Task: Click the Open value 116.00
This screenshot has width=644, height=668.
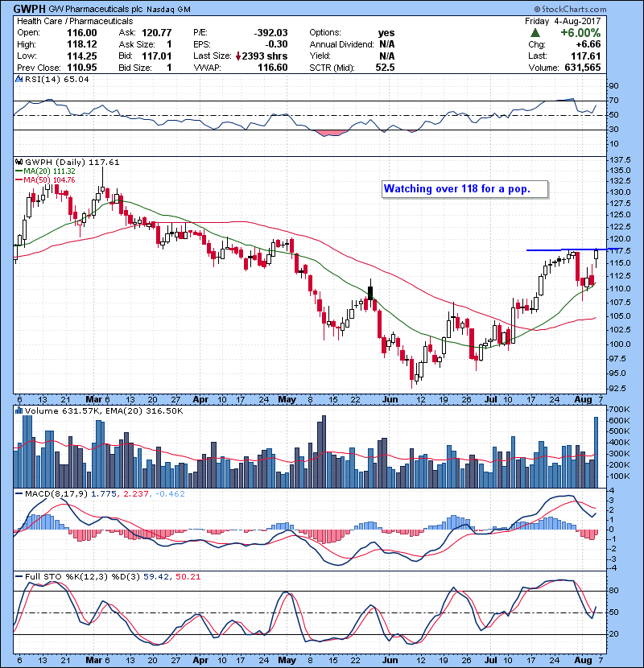Action: (x=82, y=33)
